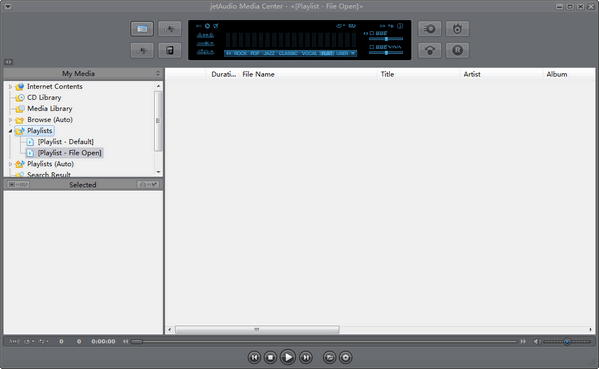Select the Playlists folder label
Screen dimensions: 599x369
pos(39,131)
